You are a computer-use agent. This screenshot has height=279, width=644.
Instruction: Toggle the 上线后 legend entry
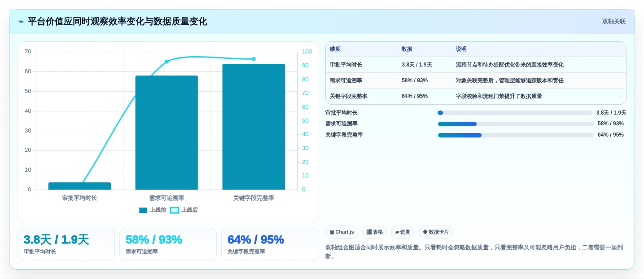point(184,210)
